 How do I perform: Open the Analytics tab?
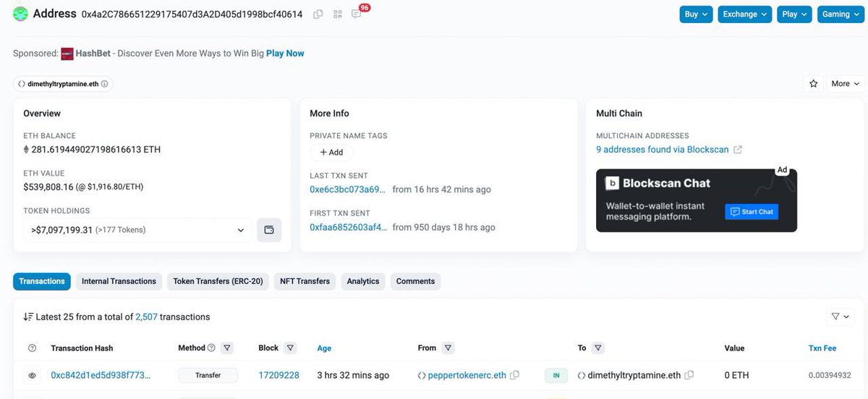pyautogui.click(x=363, y=281)
